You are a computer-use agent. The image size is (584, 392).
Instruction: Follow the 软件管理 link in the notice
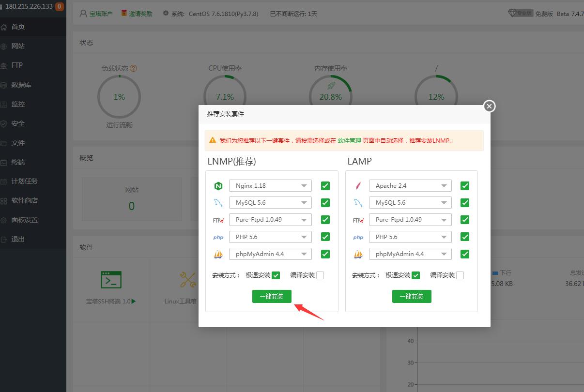[349, 140]
